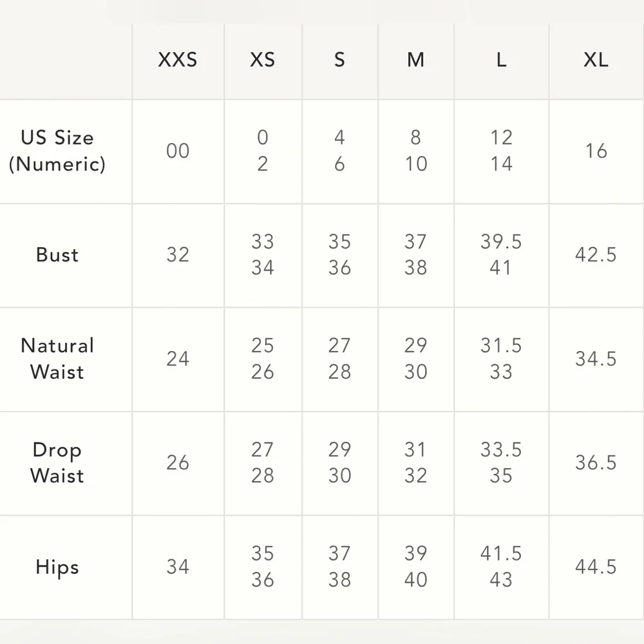Click the US Size (Numeric) row label
This screenshot has width=644, height=644.
click(57, 151)
